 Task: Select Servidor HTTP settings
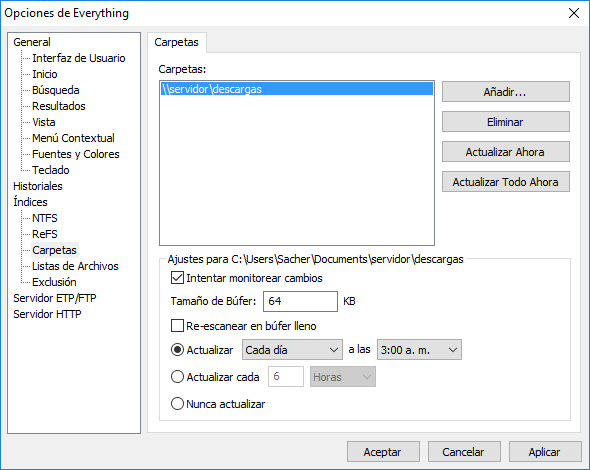click(47, 314)
